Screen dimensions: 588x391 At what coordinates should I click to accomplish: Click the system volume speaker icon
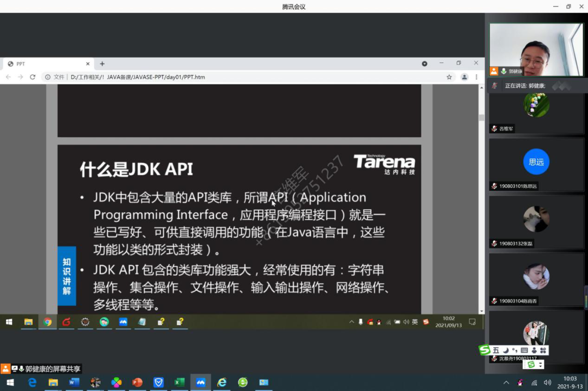(547, 382)
